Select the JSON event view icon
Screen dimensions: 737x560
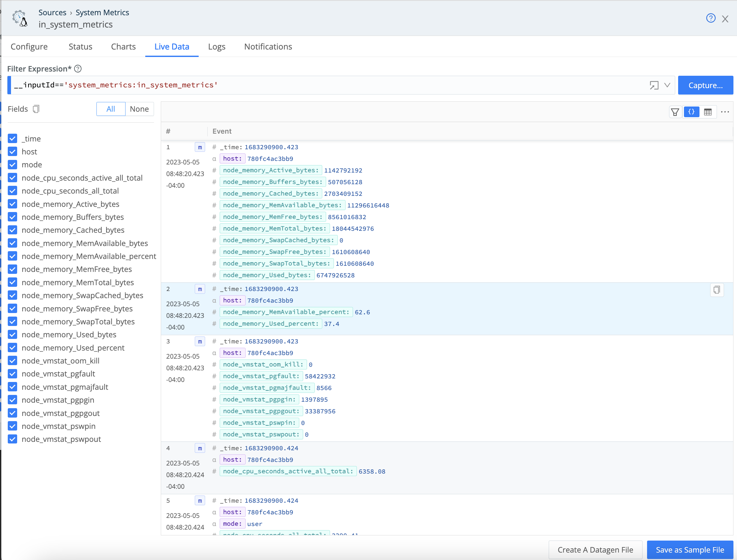click(692, 112)
